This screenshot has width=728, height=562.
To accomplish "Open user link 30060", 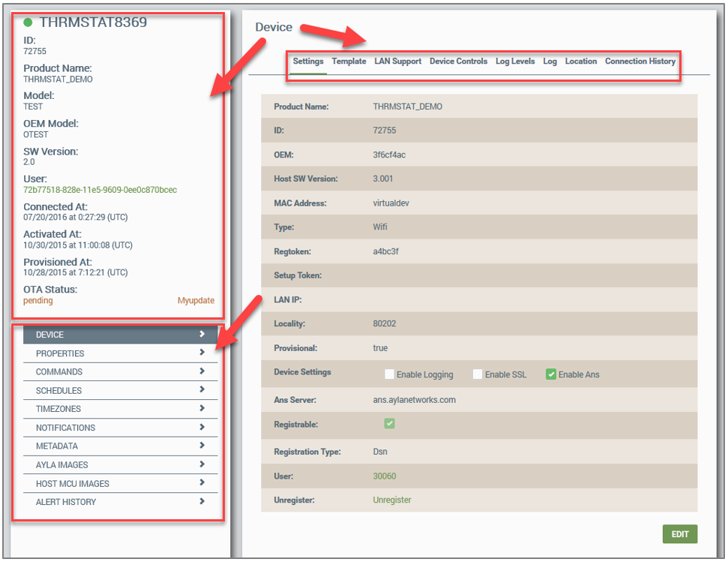I will (x=385, y=476).
